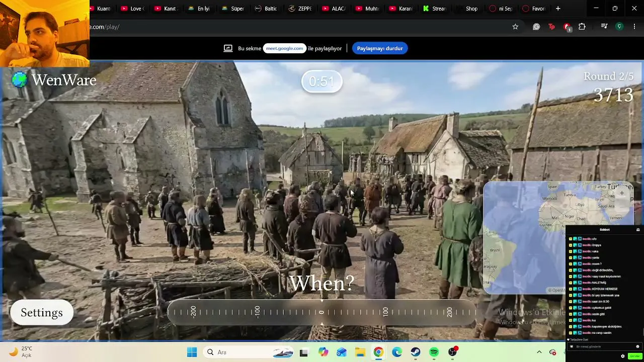Expand the system tray hidden icons chevron

(x=539, y=352)
